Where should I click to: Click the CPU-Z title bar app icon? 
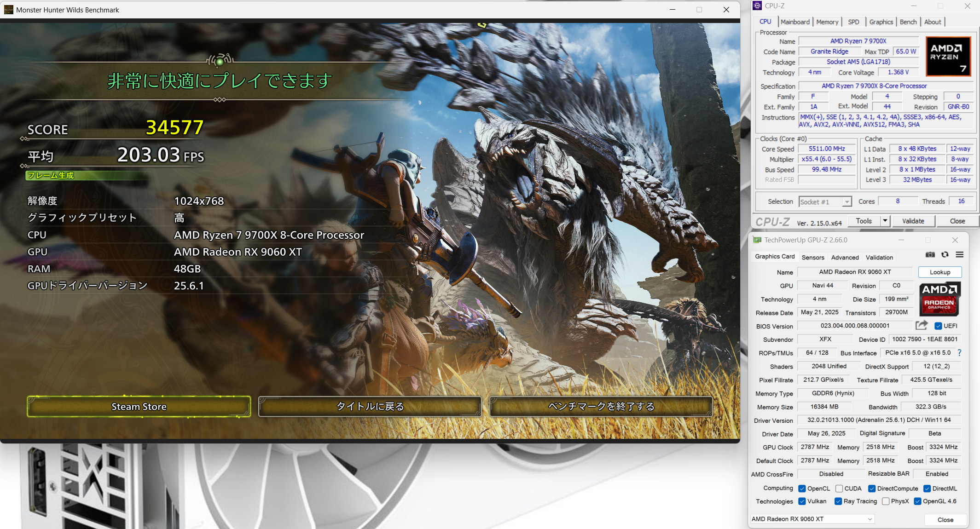[x=758, y=6]
